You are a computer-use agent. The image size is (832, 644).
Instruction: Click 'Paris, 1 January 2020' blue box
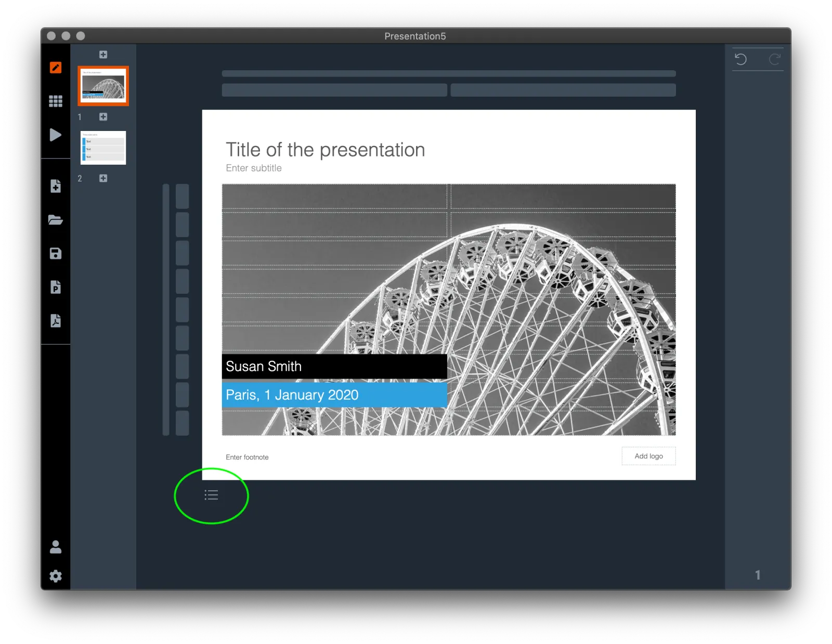(334, 395)
